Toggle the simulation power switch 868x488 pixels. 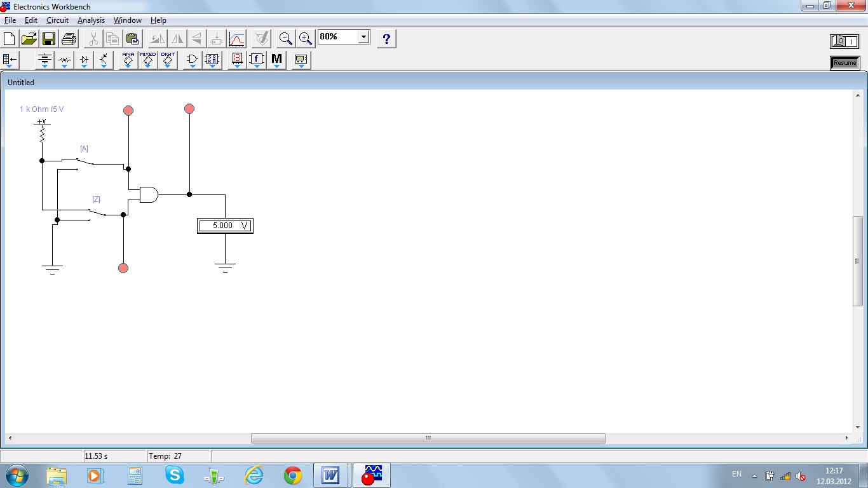844,41
